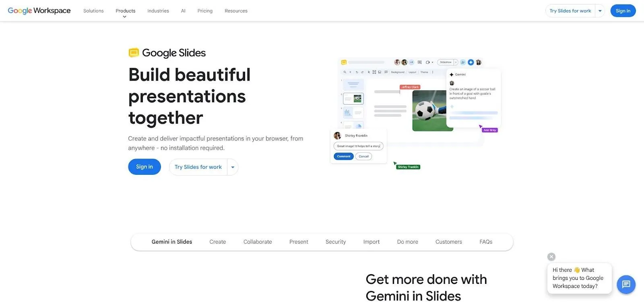This screenshot has width=644, height=302.
Task: Click hero Try Slides for work button
Action: [x=198, y=167]
